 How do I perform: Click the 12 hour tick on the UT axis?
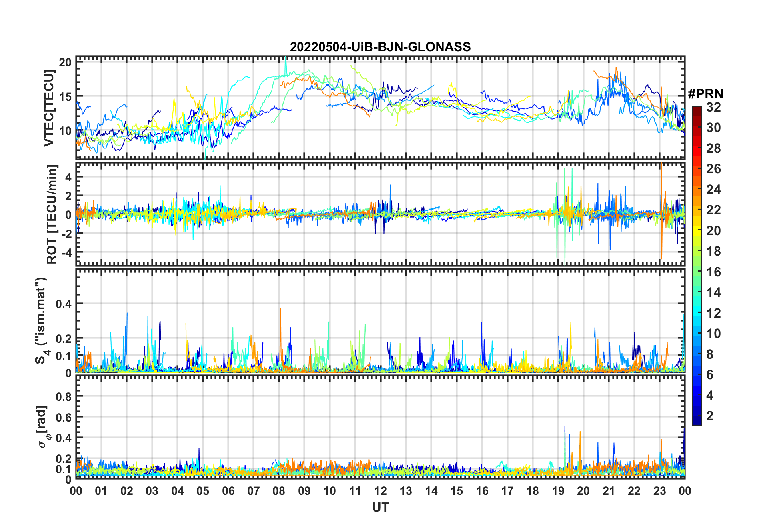380,491
